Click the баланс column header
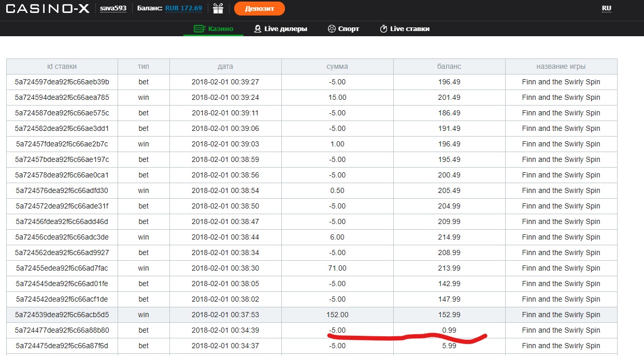The width and height of the screenshot is (644, 357). 449,66
